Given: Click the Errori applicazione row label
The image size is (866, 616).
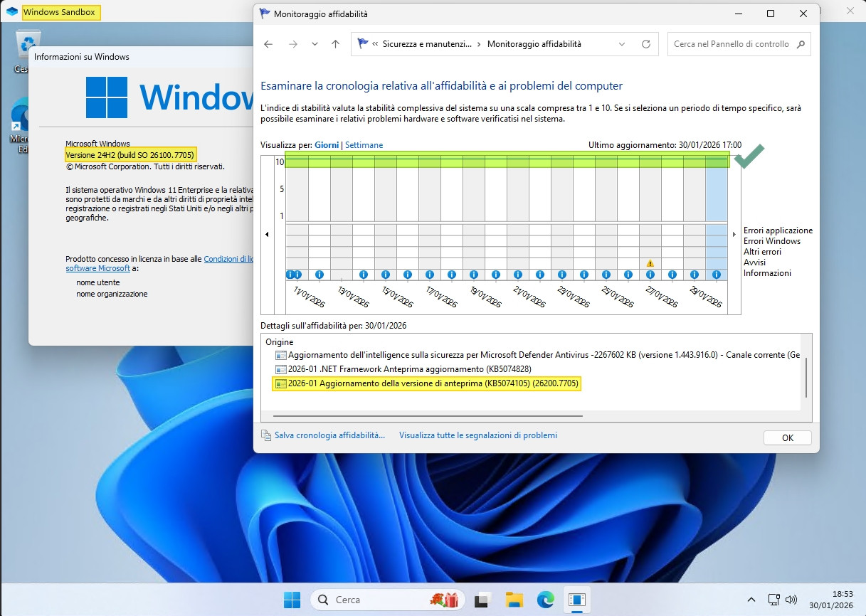Looking at the screenshot, I should [x=778, y=230].
